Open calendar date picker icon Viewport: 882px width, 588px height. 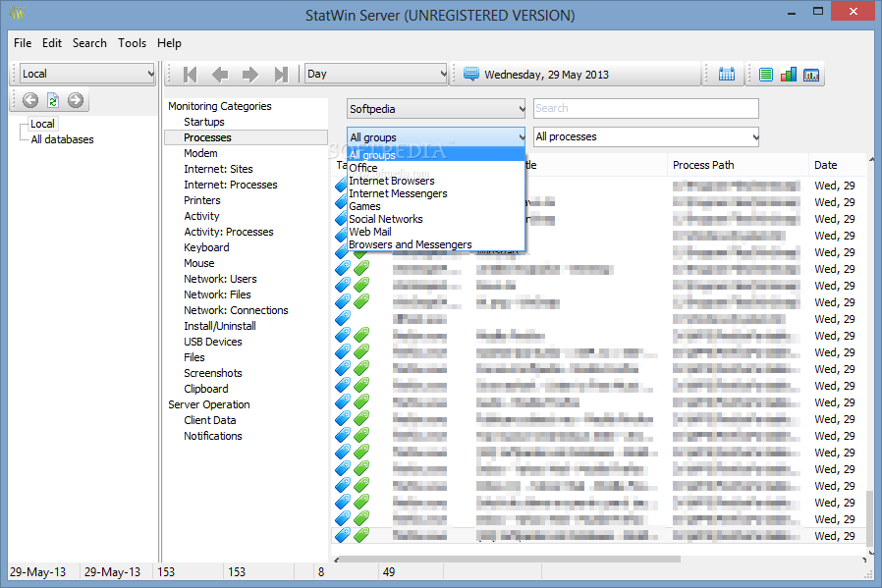click(x=726, y=75)
